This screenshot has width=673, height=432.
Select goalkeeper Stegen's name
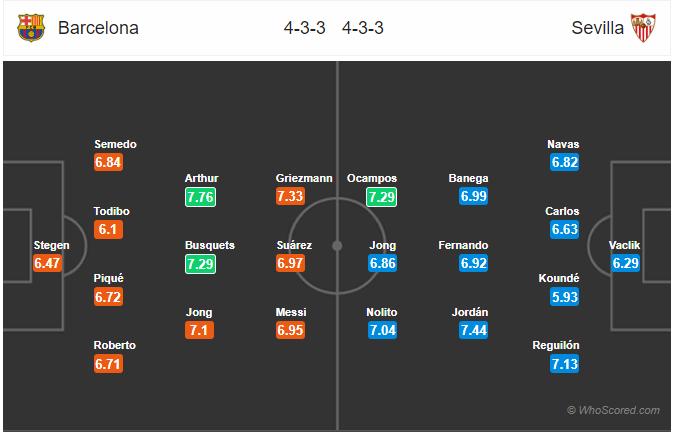pos(52,245)
